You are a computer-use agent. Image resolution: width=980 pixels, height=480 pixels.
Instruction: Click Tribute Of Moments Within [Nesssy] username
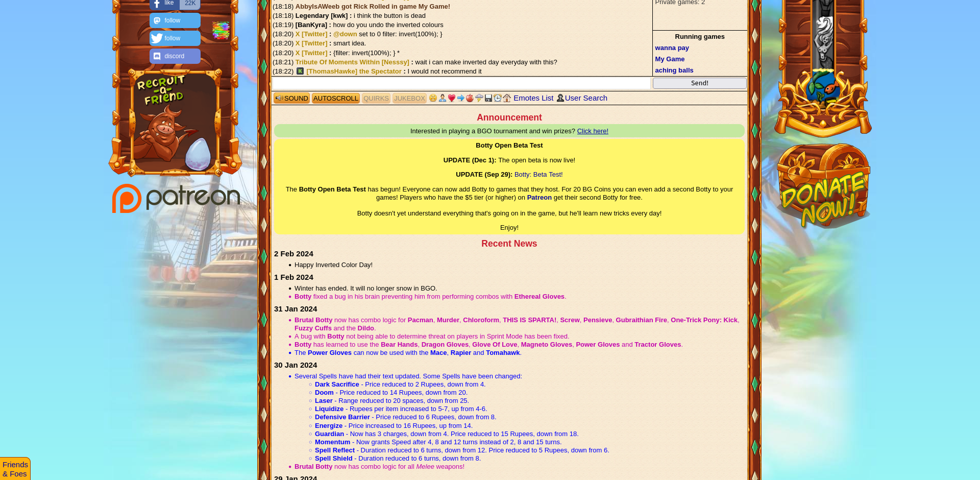[352, 62]
